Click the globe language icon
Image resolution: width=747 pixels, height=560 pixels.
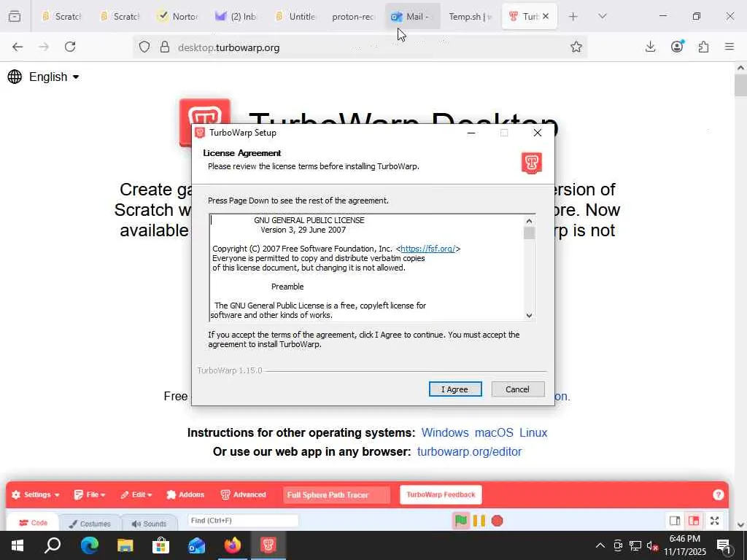(15, 77)
